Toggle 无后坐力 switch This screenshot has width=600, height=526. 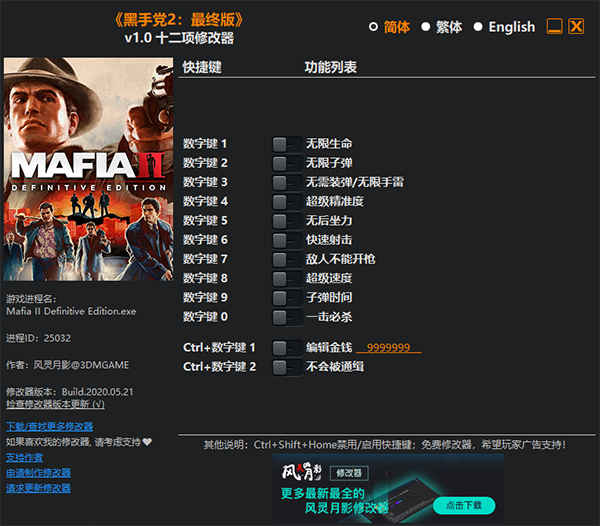point(287,221)
